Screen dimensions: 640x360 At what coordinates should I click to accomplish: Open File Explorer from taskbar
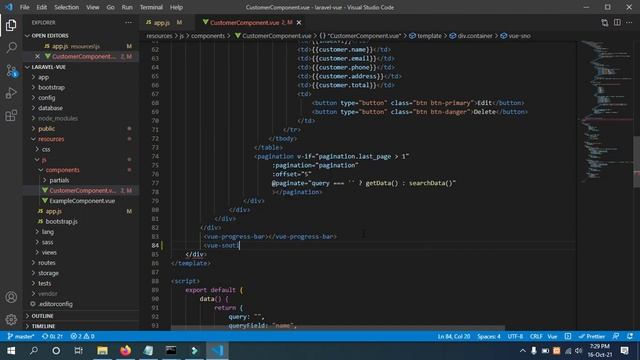tap(102, 351)
